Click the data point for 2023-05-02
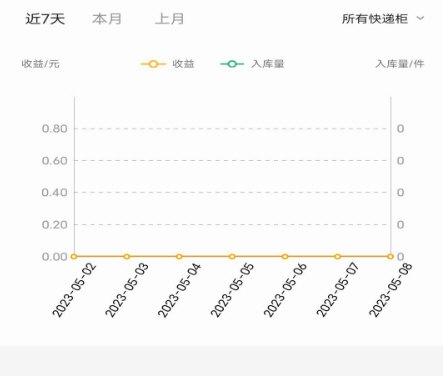Viewport: 443px width, 376px height. [x=74, y=256]
